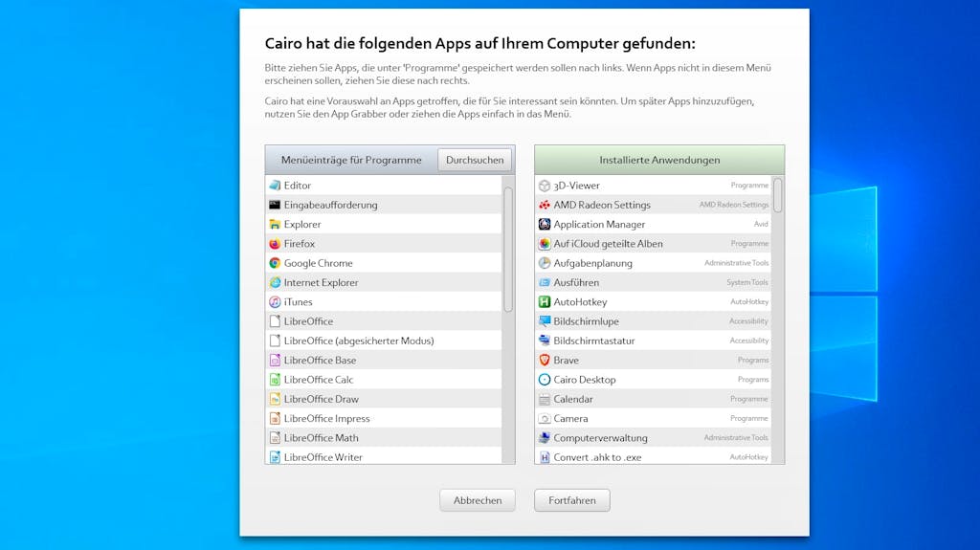Click the Convert .ahk to .exe icon
The image size is (980, 550).
(x=545, y=457)
